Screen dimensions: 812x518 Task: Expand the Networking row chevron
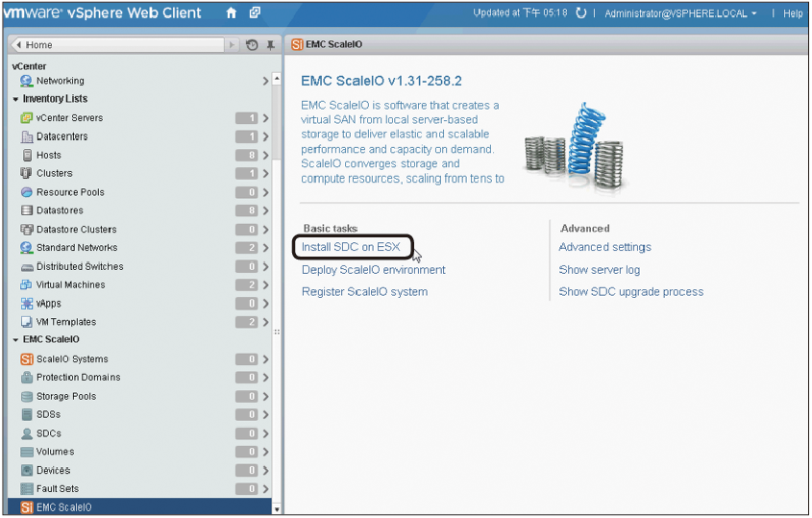pyautogui.click(x=265, y=81)
